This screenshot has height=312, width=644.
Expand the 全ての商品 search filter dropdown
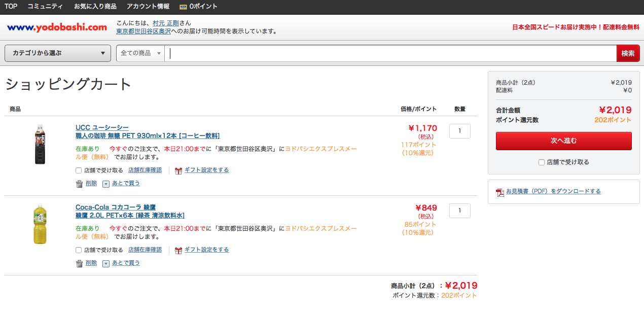(140, 53)
